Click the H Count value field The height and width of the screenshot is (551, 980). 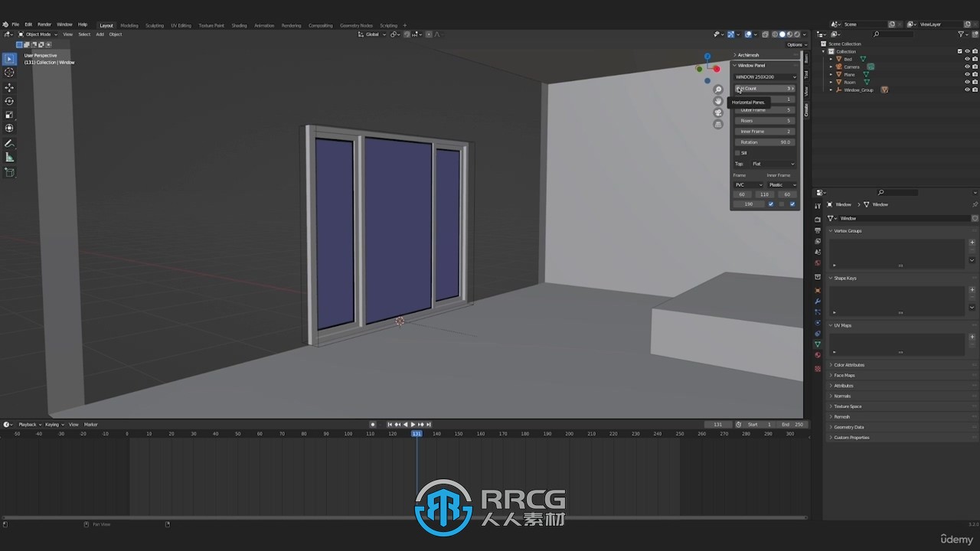(766, 89)
